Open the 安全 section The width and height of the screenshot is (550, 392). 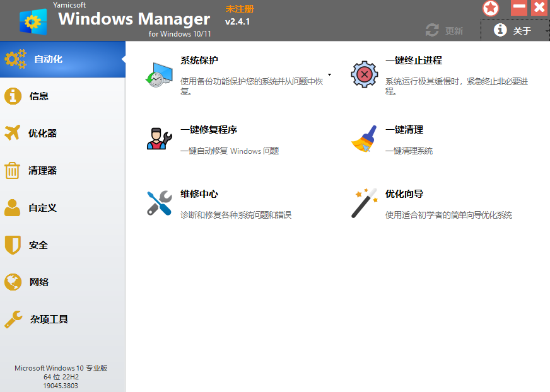63,245
